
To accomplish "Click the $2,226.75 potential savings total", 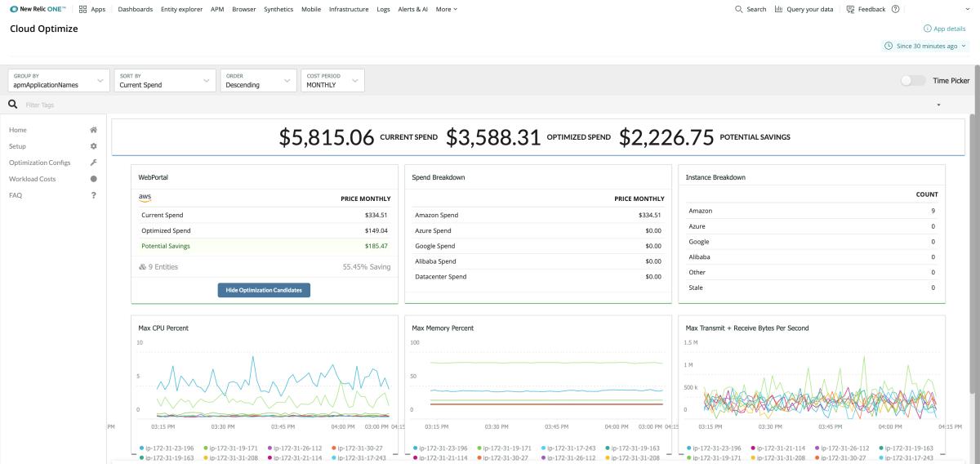I will [666, 137].
